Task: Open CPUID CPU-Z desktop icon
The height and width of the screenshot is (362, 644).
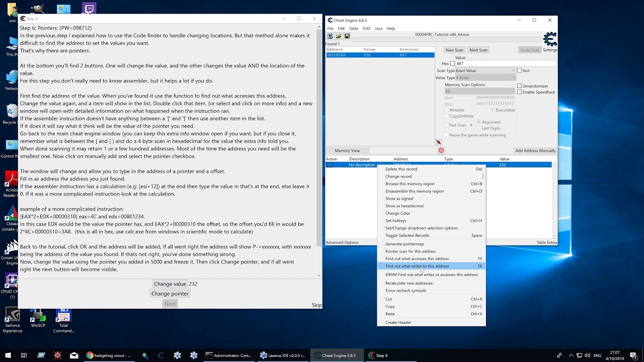Action: coord(12,286)
